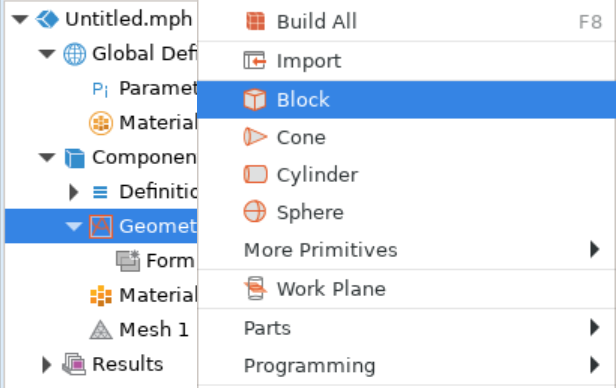The height and width of the screenshot is (388, 616).
Task: Click the Work Plane icon
Action: tap(255, 288)
